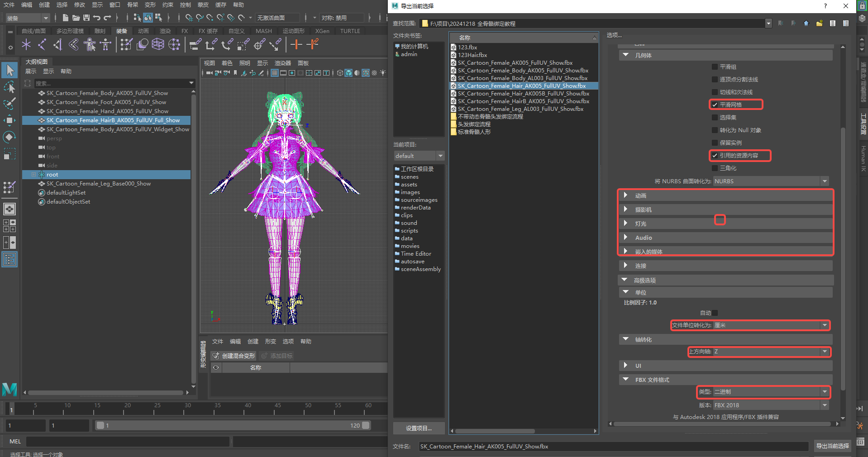868x457 pixels.
Task: Click create new folder icon in export dialog
Action: (819, 24)
